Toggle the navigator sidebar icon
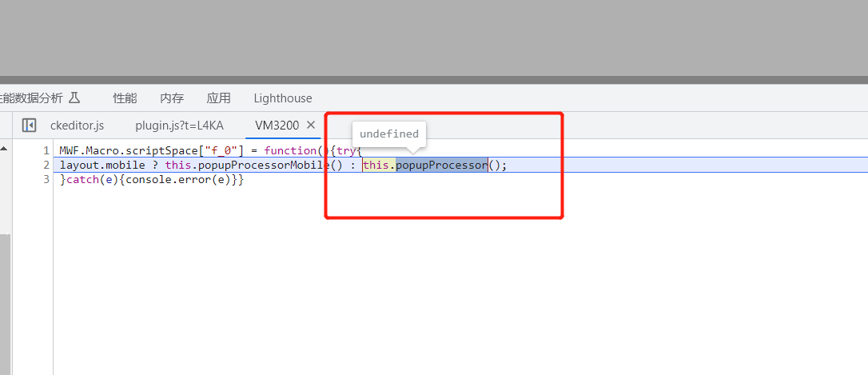The image size is (868, 375). coord(29,126)
